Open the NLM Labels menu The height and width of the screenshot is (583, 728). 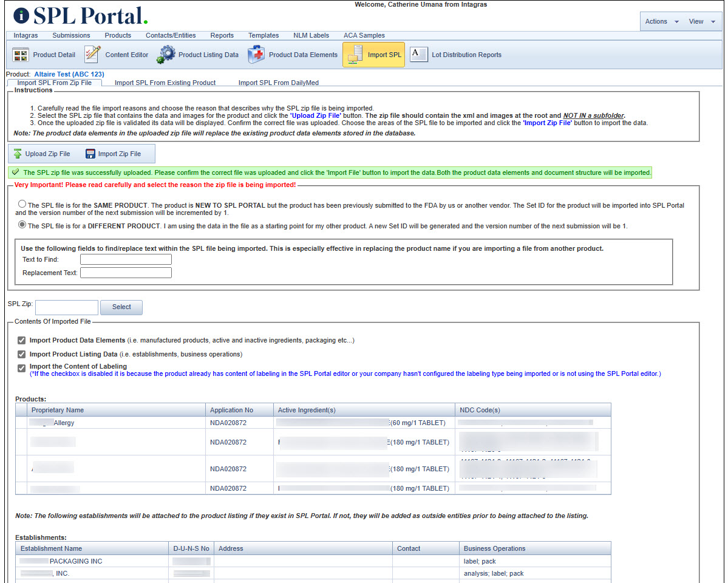(x=311, y=35)
